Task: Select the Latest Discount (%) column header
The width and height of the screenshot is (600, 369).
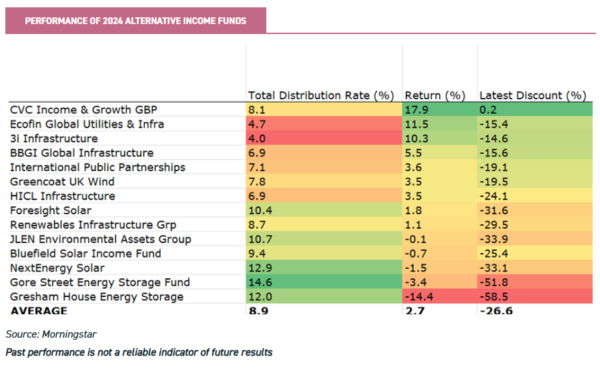Action: (x=533, y=95)
